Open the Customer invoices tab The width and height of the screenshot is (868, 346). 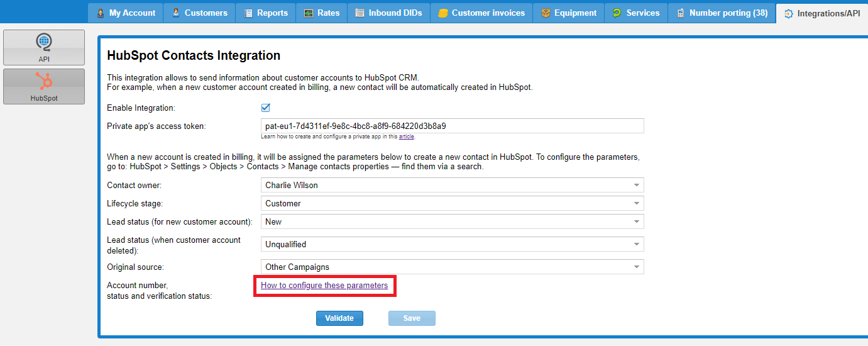point(481,13)
